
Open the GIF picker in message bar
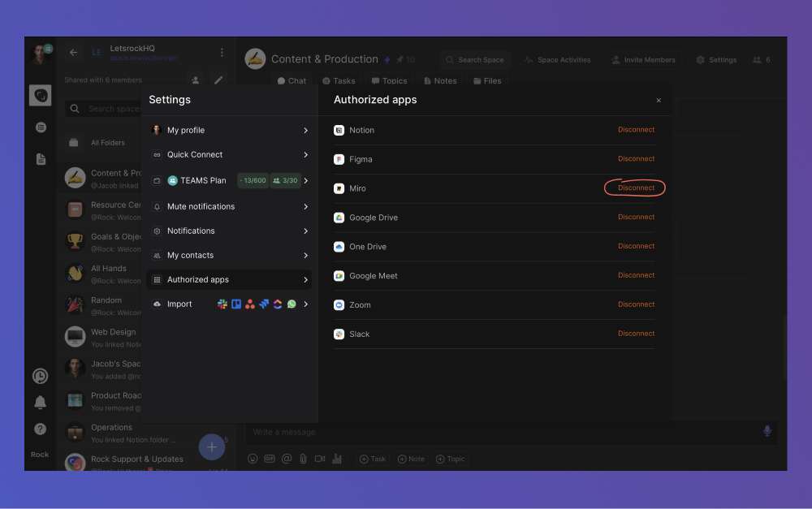[269, 458]
